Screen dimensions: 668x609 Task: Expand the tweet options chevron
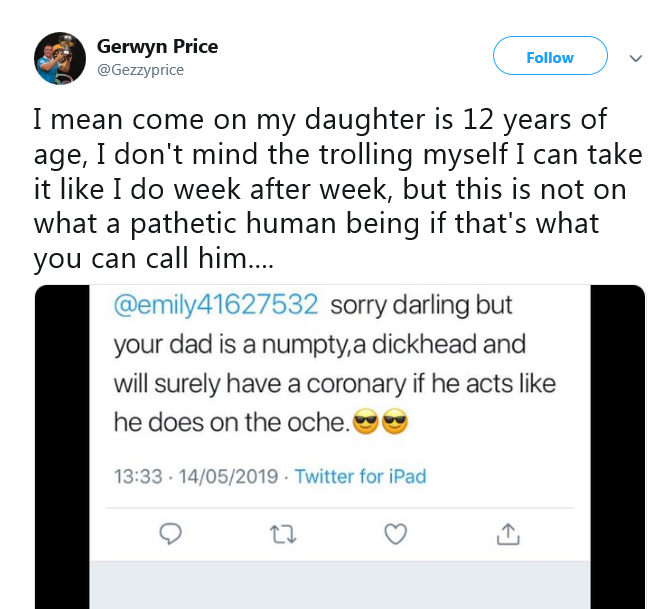pyautogui.click(x=635, y=58)
